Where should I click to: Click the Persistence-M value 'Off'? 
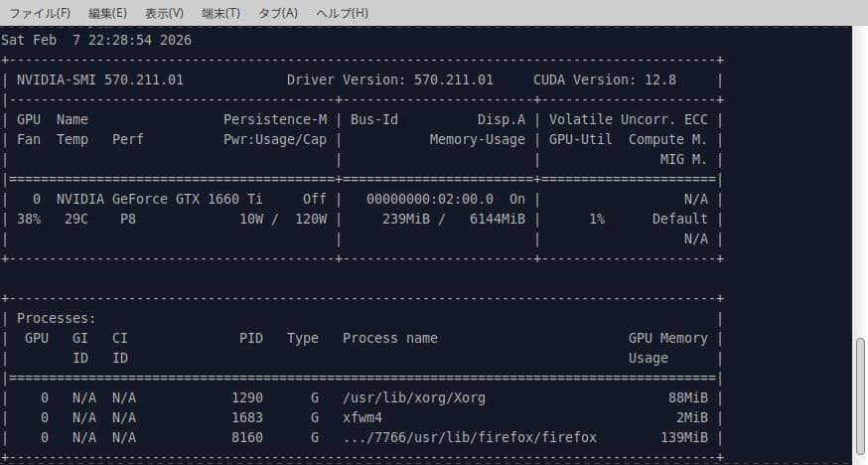(315, 200)
